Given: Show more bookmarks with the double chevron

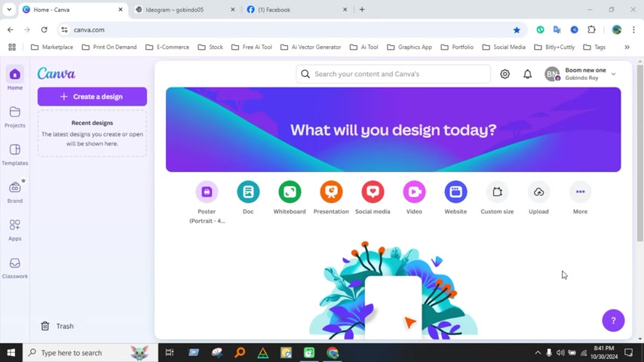Looking at the screenshot, I should (x=627, y=48).
